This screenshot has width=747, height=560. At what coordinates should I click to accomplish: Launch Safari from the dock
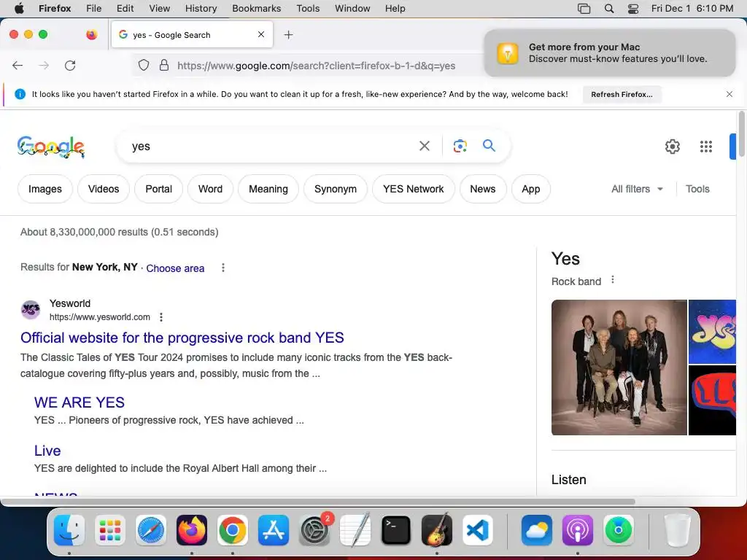pyautogui.click(x=151, y=530)
